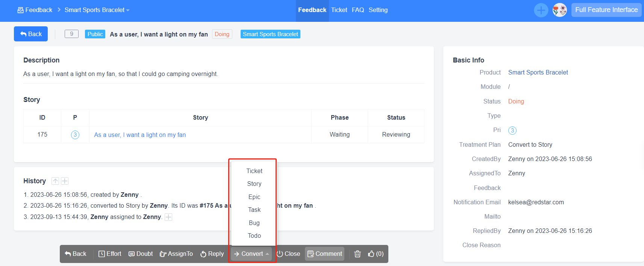Click the Full Feature Interface button

pos(606,10)
